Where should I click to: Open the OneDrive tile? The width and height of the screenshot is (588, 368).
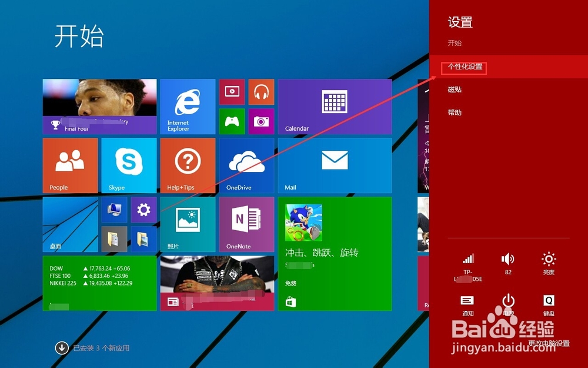246,165
